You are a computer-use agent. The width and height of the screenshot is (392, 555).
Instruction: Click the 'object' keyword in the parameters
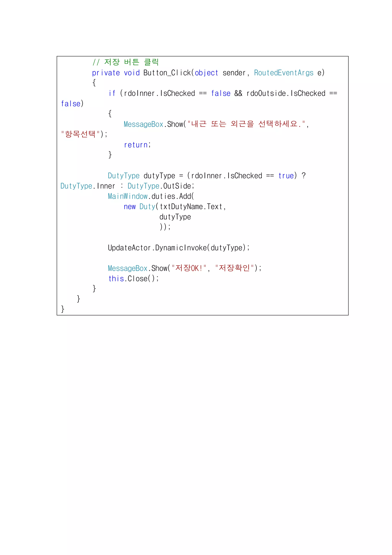click(206, 73)
